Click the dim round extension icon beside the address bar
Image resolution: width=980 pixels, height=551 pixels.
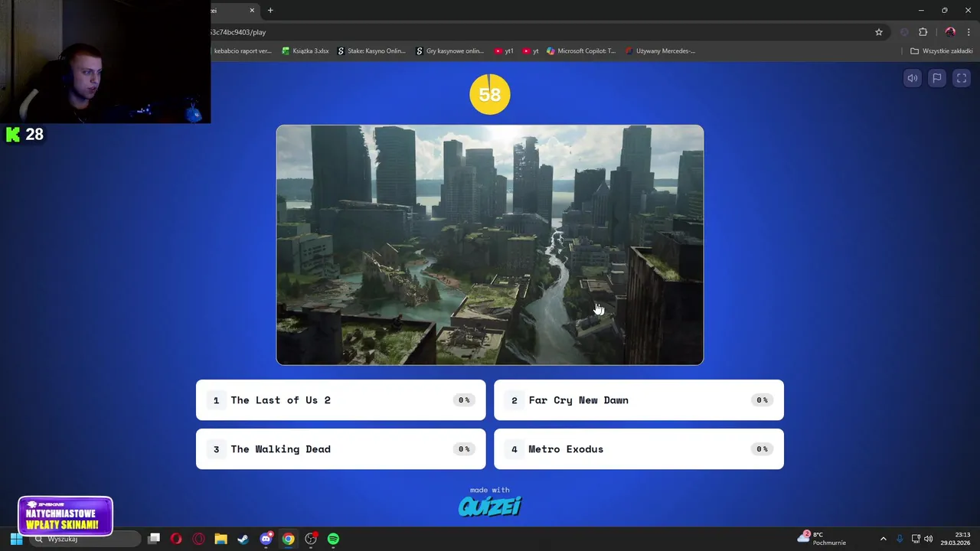point(904,32)
